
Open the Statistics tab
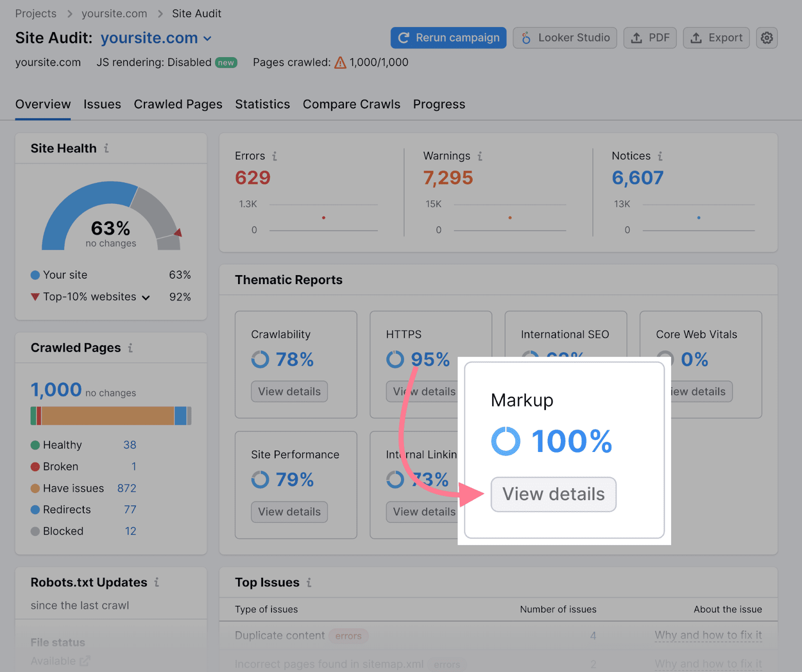(x=263, y=104)
